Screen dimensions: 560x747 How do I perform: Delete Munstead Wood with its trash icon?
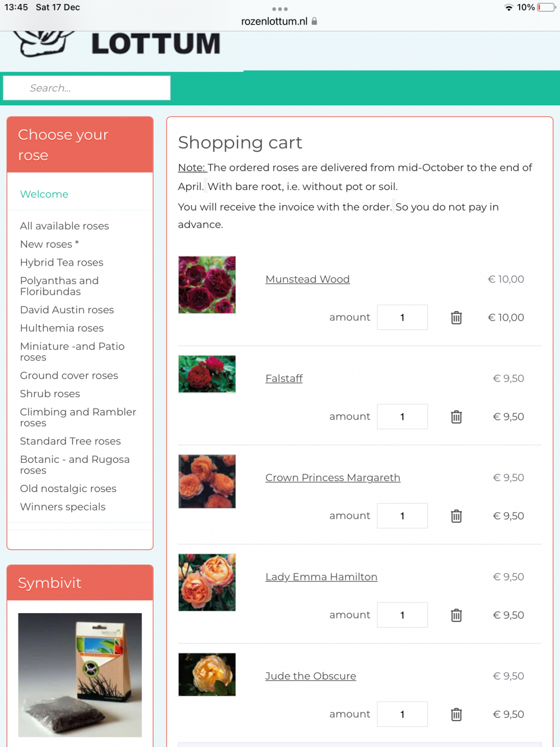point(456,318)
